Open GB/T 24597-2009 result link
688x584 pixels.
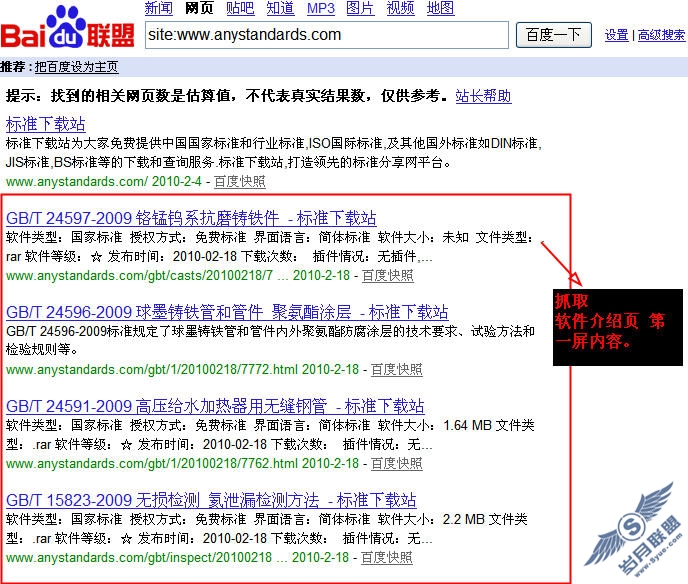point(191,218)
